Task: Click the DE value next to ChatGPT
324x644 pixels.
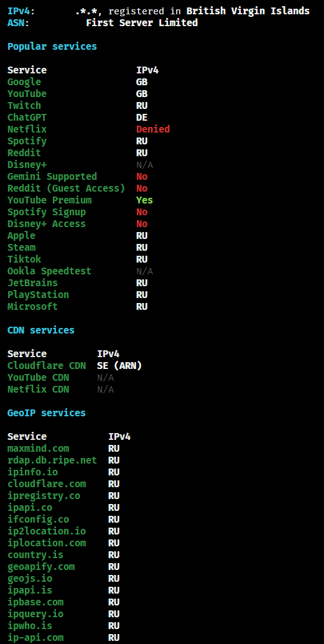Action: [142, 118]
